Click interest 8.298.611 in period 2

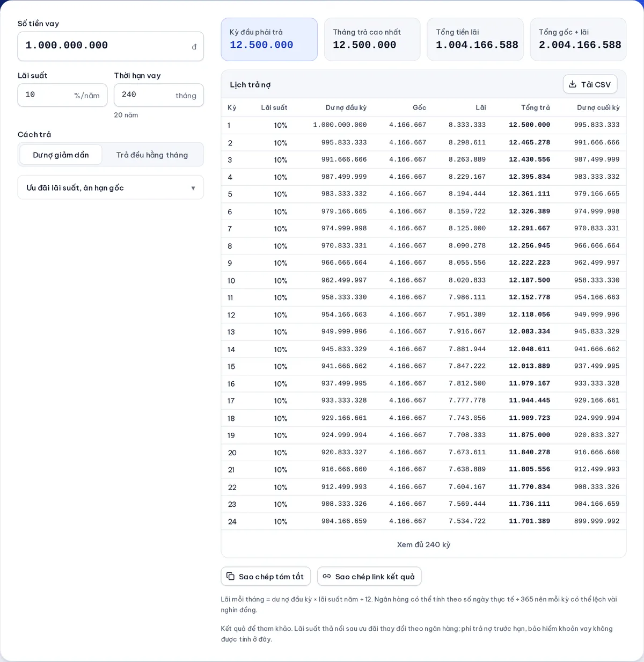point(467,142)
